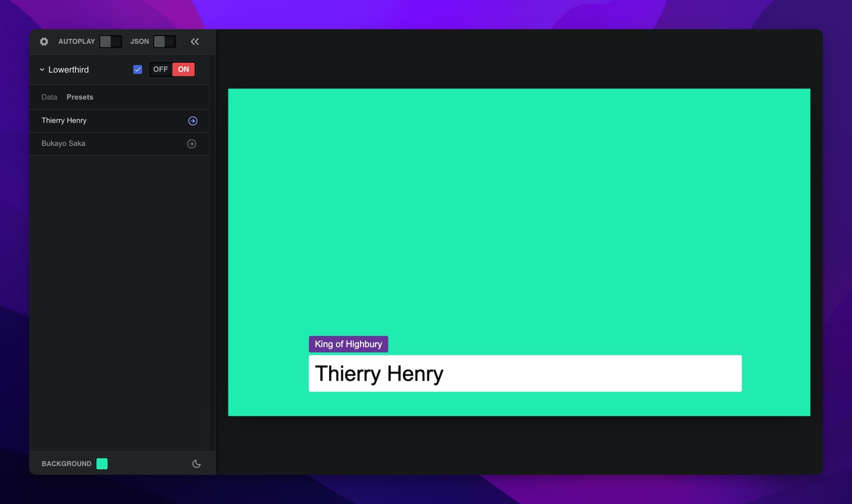Switch to the Presets tab
The image size is (852, 504).
[80, 97]
